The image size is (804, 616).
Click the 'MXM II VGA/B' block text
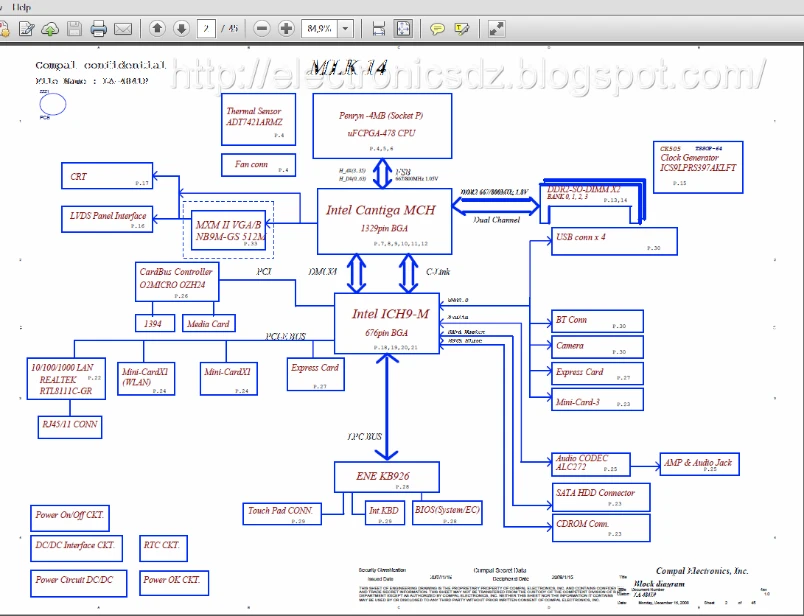coord(228,225)
